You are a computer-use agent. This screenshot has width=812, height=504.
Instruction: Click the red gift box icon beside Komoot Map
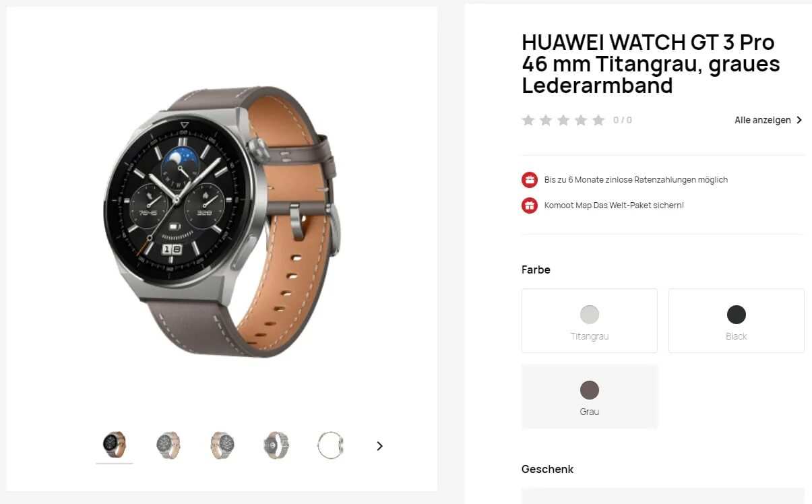(x=530, y=205)
